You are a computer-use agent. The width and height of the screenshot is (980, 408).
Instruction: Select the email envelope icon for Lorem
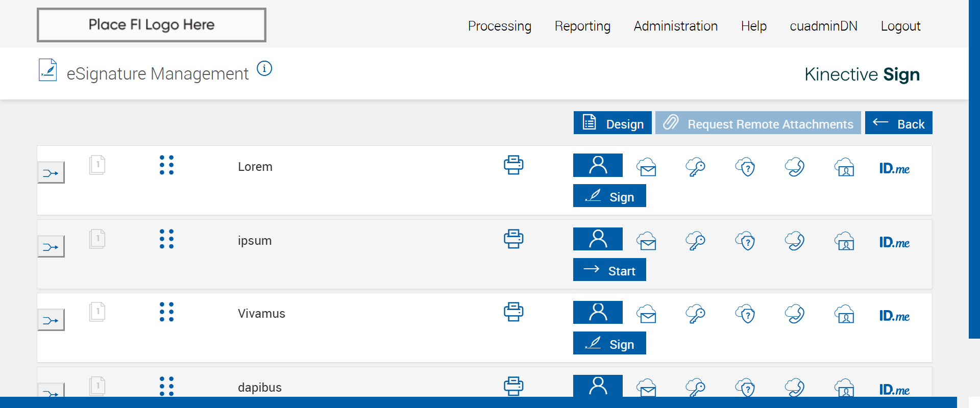647,167
